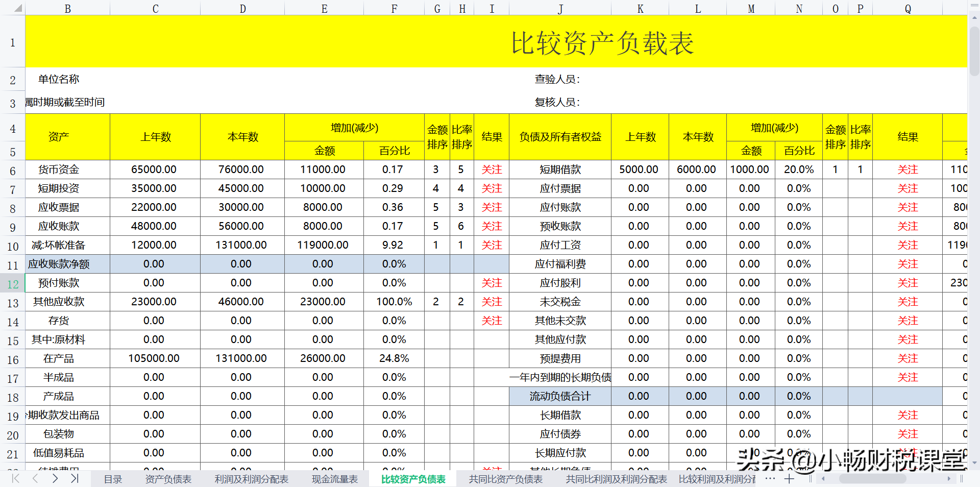Open the sheet list via the ellipsis icon

[770, 479]
